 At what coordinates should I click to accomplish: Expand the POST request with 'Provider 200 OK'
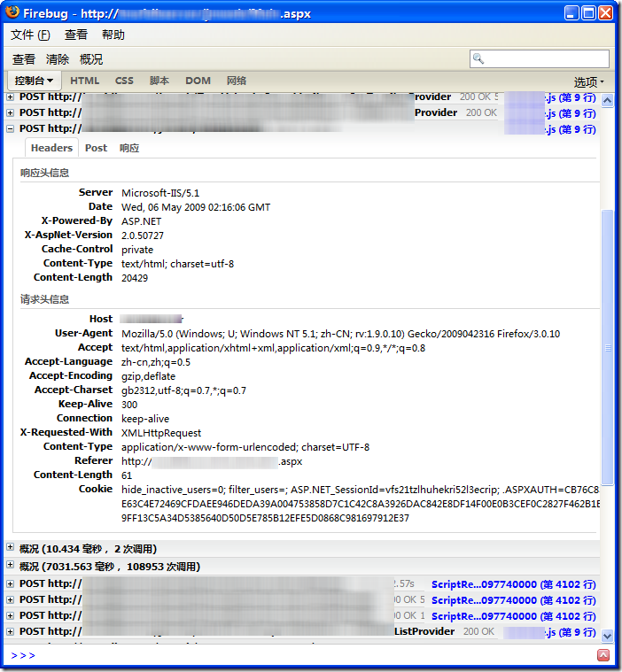(11, 112)
